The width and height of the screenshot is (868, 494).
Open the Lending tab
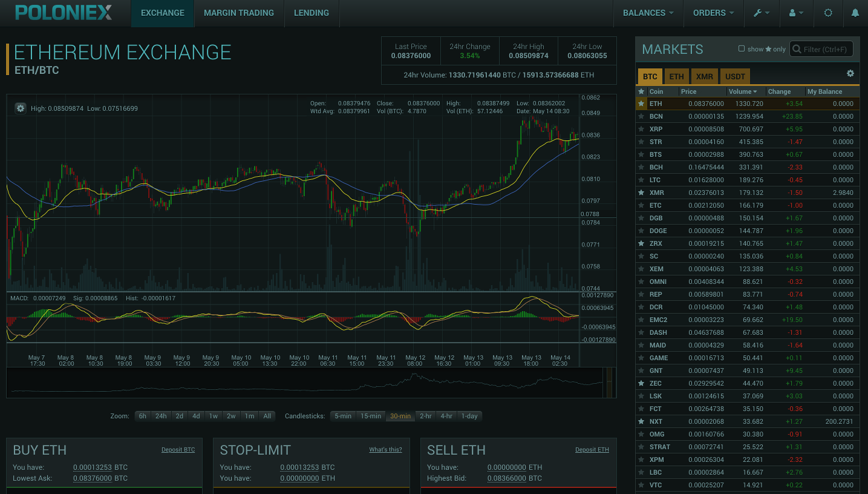point(312,13)
